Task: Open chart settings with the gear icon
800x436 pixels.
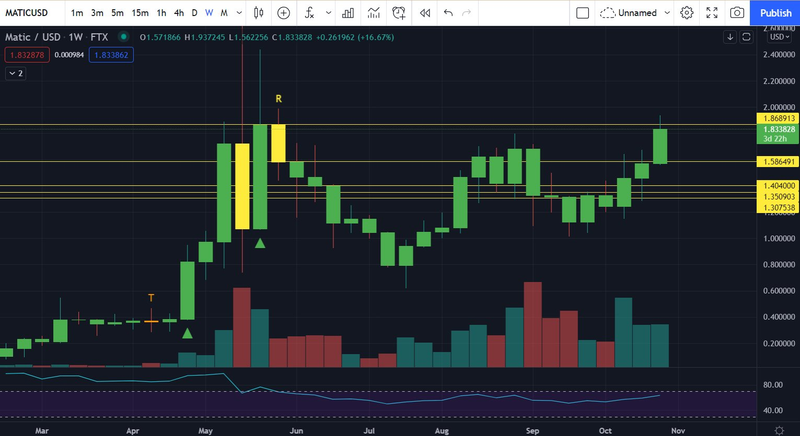Action: point(687,13)
